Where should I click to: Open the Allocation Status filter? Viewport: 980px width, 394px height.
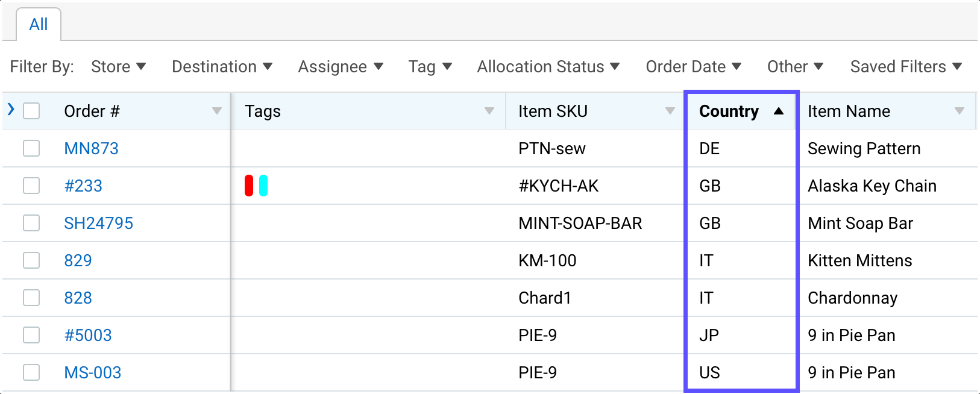coord(548,67)
